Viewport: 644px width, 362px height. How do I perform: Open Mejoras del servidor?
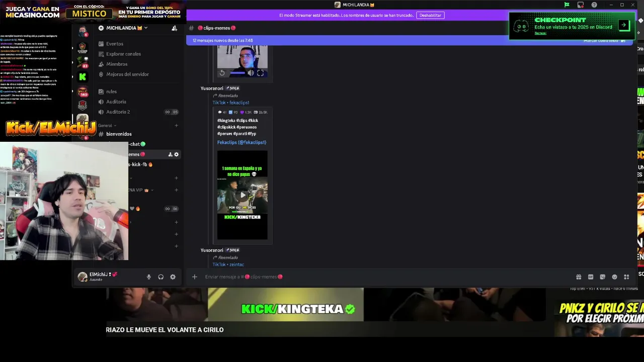[123, 74]
